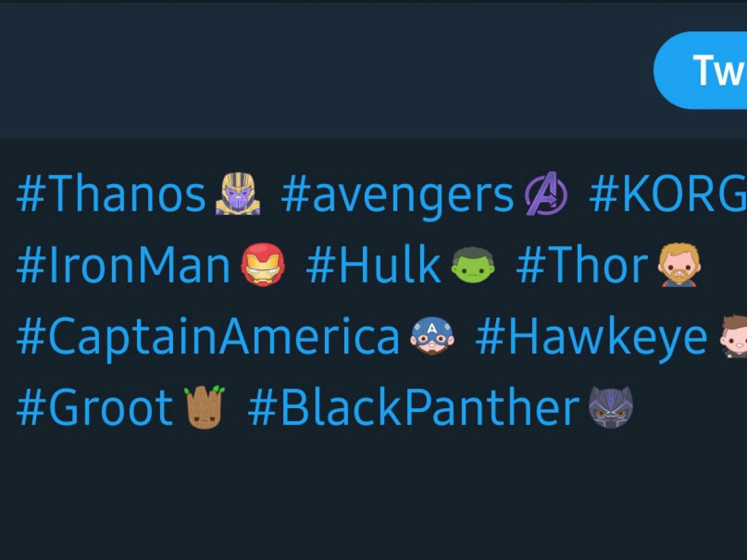Click the Thanos emoji icon

tap(238, 195)
